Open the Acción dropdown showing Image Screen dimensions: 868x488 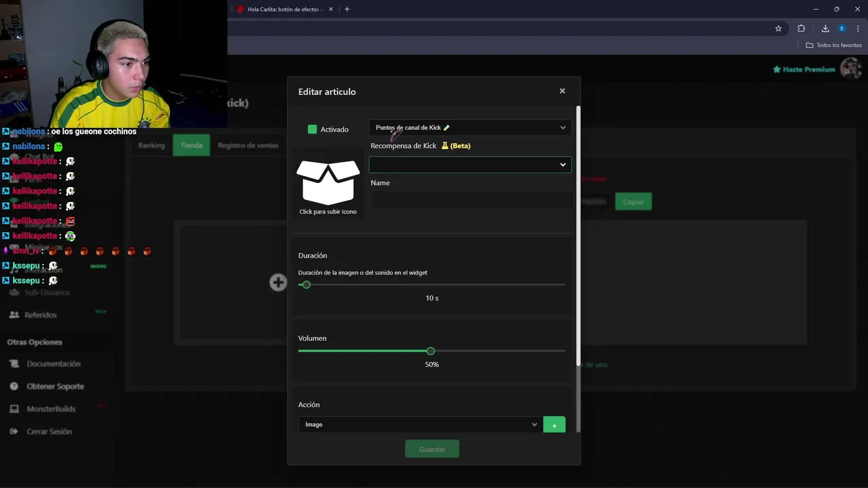(x=420, y=425)
